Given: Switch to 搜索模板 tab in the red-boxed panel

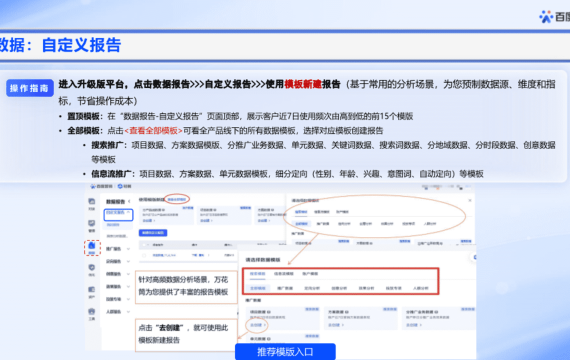Looking at the screenshot, I should pos(257,274).
